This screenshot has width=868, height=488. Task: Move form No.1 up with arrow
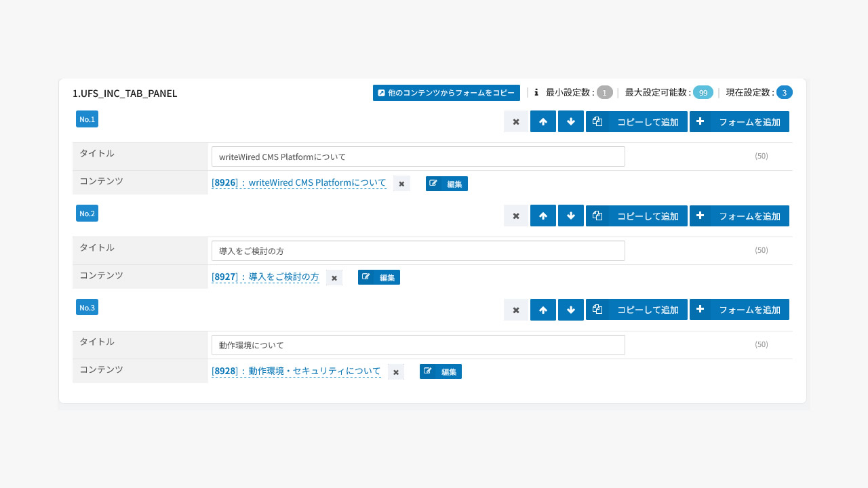pyautogui.click(x=542, y=122)
